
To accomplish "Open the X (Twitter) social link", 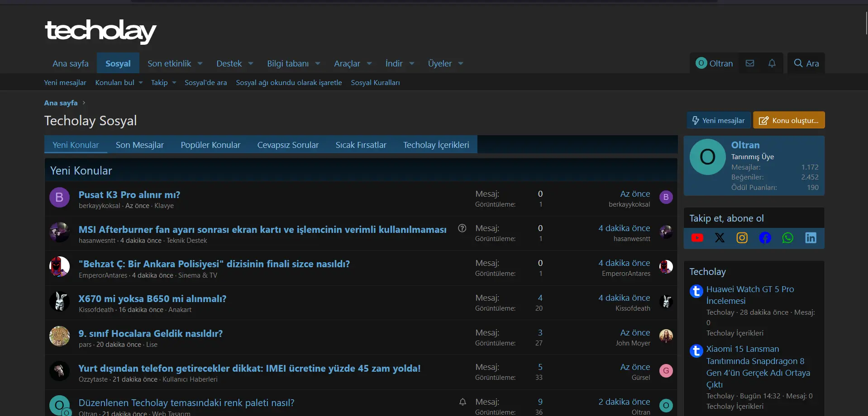I will click(x=720, y=238).
